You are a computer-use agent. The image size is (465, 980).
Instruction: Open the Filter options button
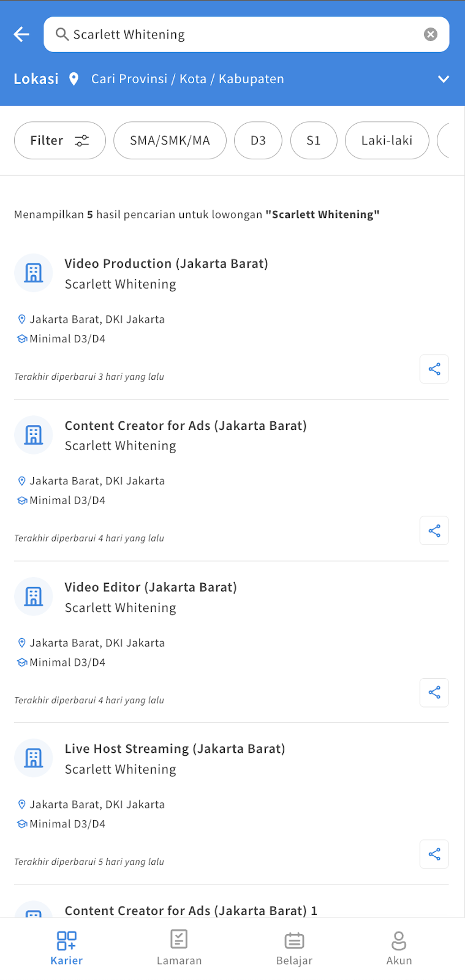click(x=60, y=140)
